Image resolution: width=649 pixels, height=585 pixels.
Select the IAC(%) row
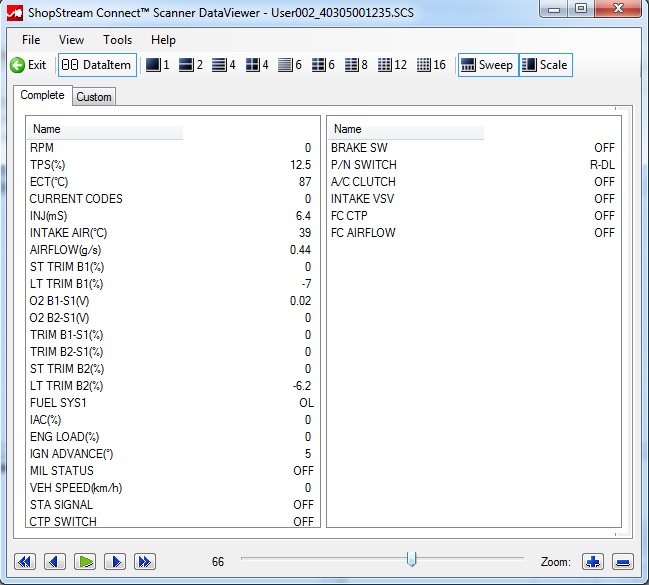click(173, 420)
